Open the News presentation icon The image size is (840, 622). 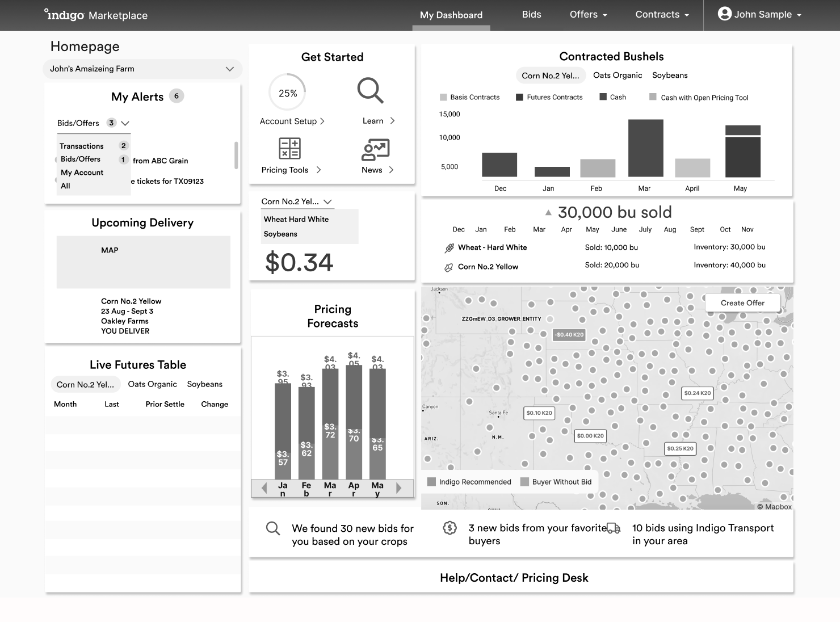point(375,149)
